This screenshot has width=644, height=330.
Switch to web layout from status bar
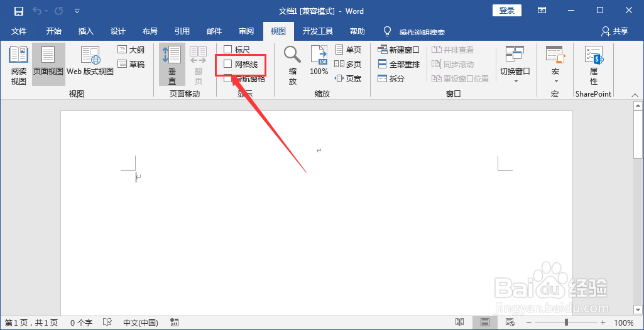[x=510, y=322]
